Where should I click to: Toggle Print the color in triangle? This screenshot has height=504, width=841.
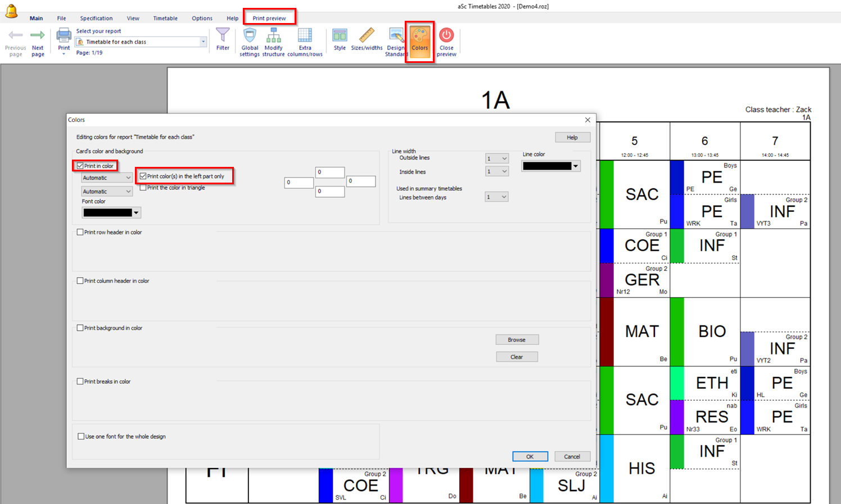click(x=143, y=188)
